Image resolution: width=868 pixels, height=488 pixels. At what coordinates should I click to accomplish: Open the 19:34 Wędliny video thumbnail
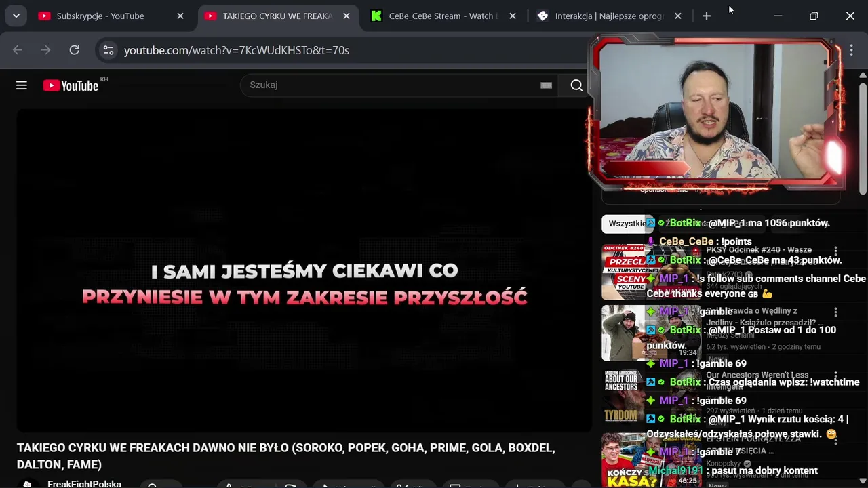tap(651, 333)
